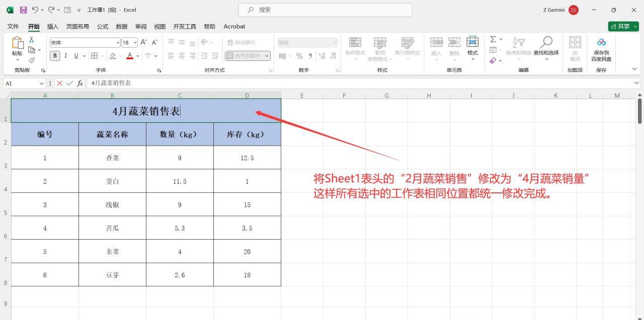Image resolution: width=644 pixels, height=320 pixels.
Task: Apply the red font color
Action: (130, 56)
